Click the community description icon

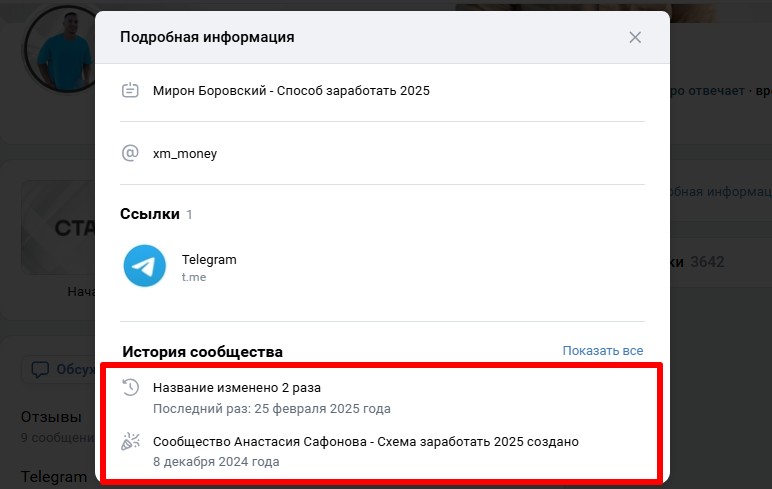[130, 91]
